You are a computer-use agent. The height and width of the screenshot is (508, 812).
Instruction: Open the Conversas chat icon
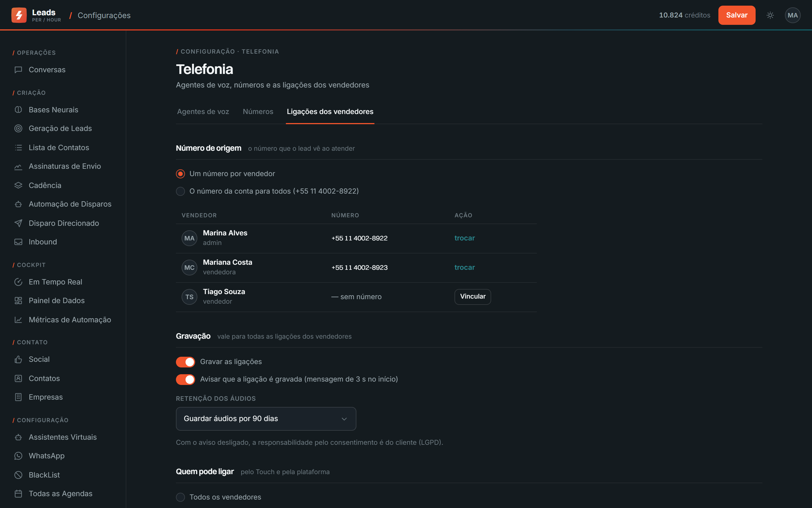tap(18, 70)
